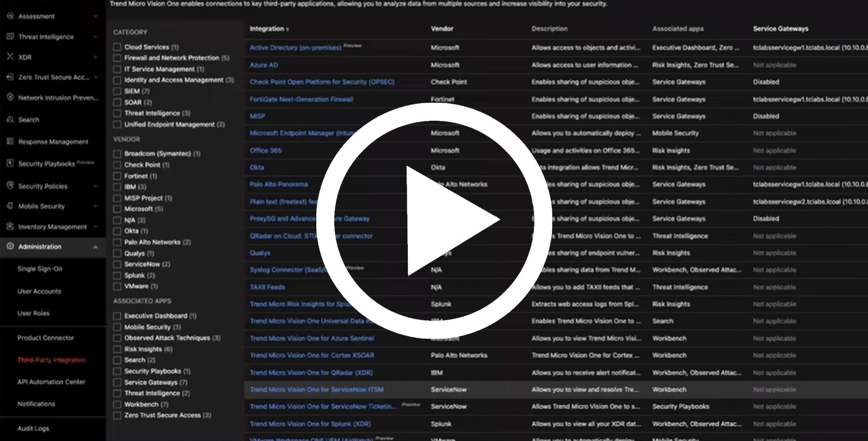
Task: Open the Okta integration link
Action: click(257, 167)
